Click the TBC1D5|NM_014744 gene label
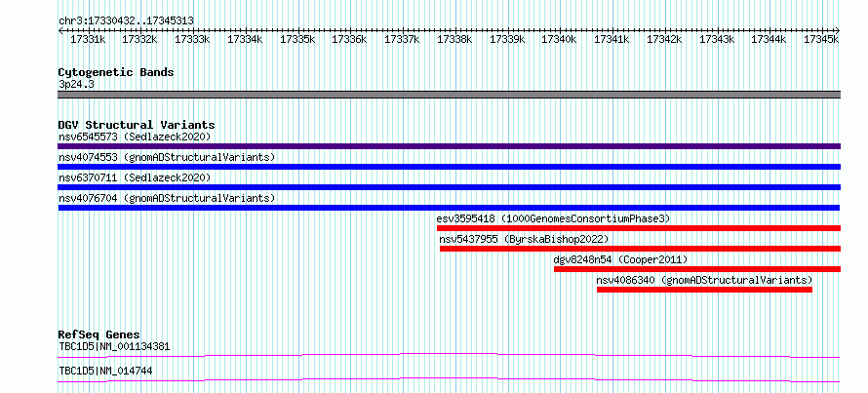The height and width of the screenshot is (393, 868). pyautogui.click(x=105, y=371)
